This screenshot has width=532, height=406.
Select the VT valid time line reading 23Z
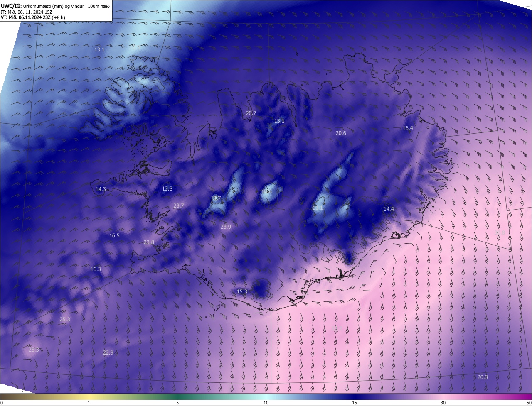coord(33,17)
